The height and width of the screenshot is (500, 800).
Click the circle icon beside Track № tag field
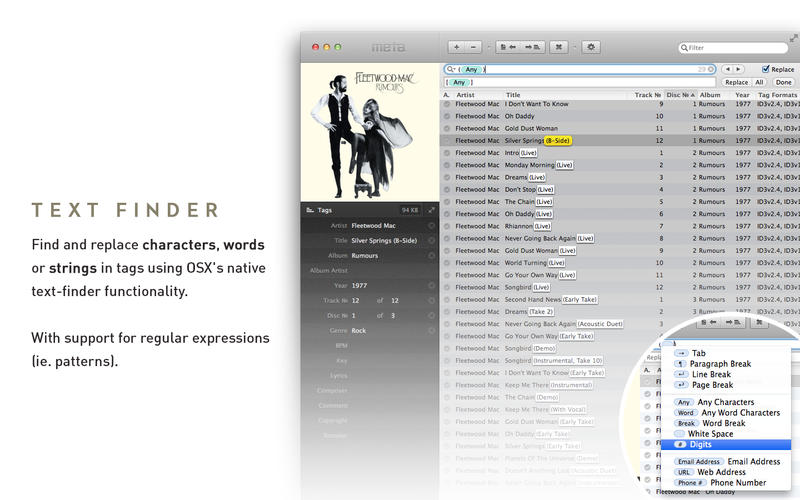coord(432,301)
